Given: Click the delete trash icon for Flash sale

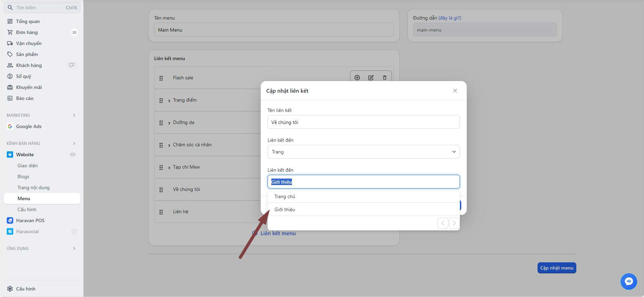Looking at the screenshot, I should tap(385, 78).
